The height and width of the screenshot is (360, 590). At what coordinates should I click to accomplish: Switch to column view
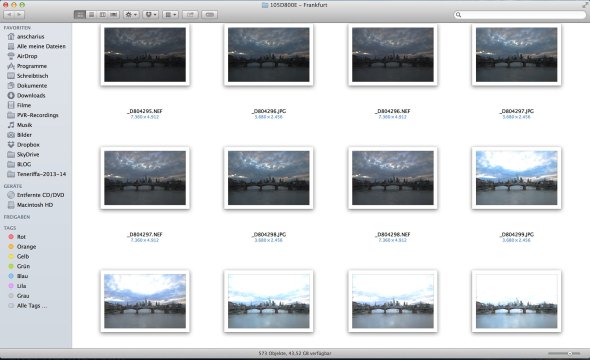click(102, 15)
